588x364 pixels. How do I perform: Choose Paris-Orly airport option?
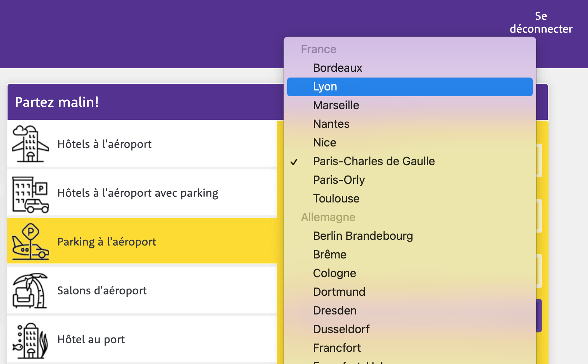pyautogui.click(x=339, y=180)
